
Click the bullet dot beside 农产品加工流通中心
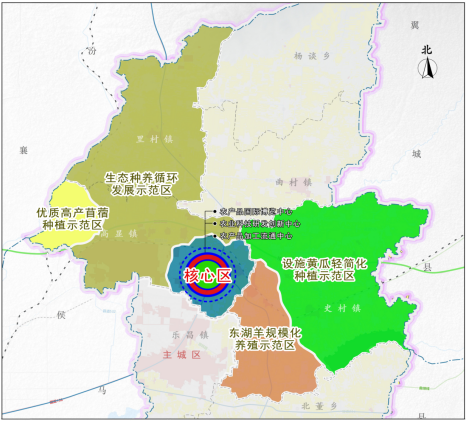coord(215,236)
